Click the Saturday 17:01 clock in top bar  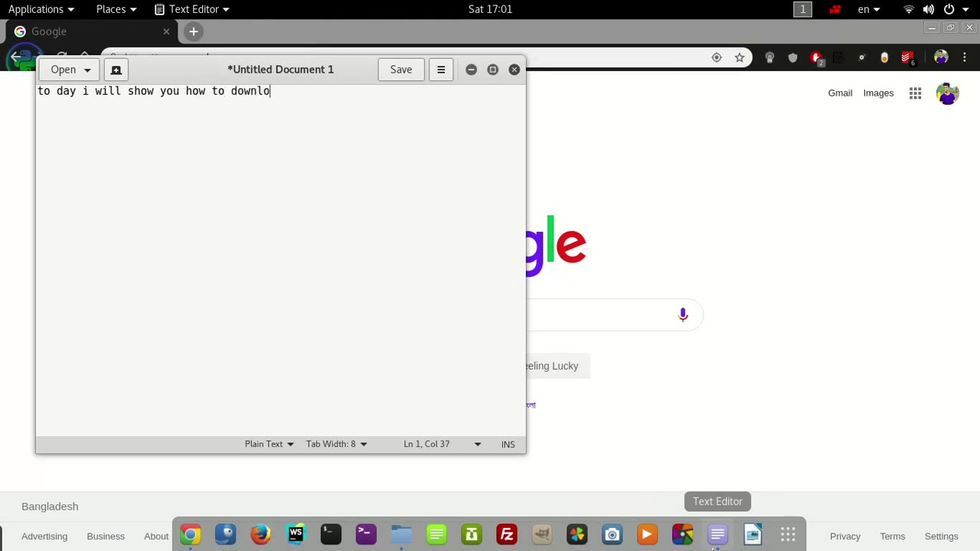[490, 9]
